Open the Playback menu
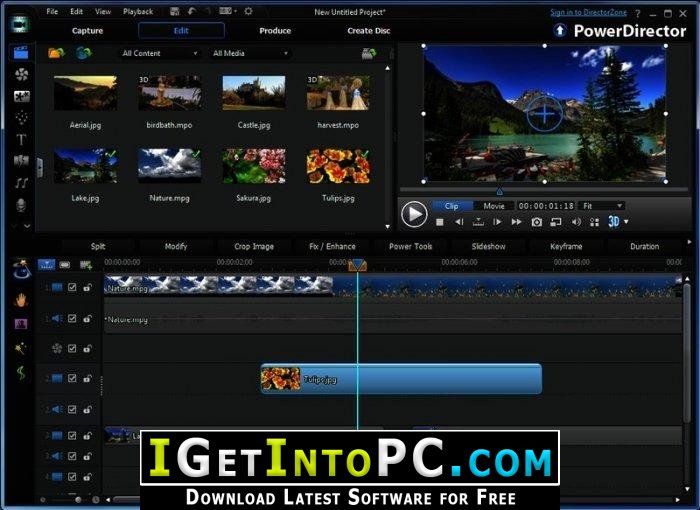700x510 pixels. click(x=138, y=12)
